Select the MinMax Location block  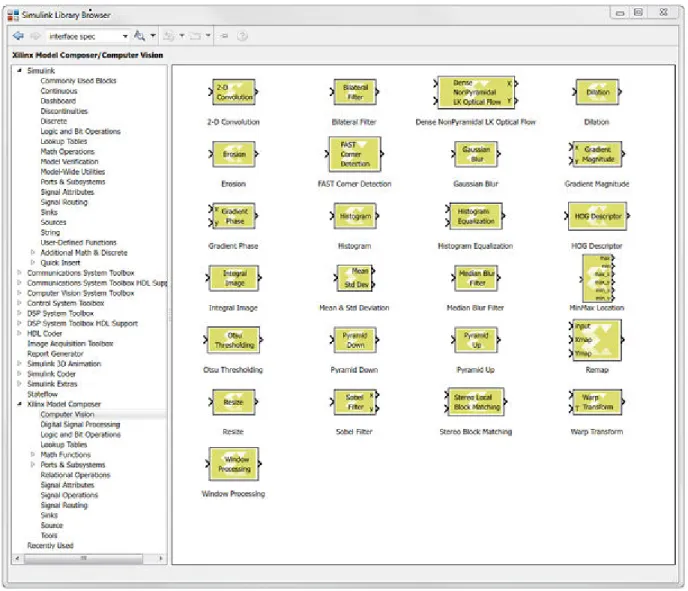click(597, 278)
